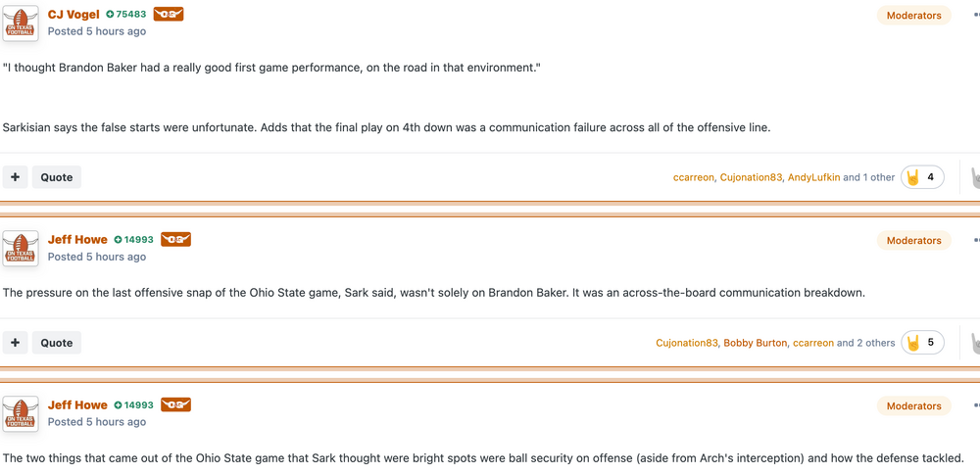Click the longhorn badge on Jeff Howe's ball security post
The image size is (980, 474).
tap(175, 405)
